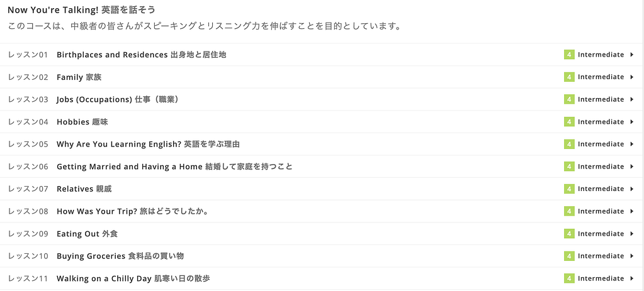Open lesson Why Are You Learning English?
Viewport: 644px width, 291px height.
click(148, 144)
